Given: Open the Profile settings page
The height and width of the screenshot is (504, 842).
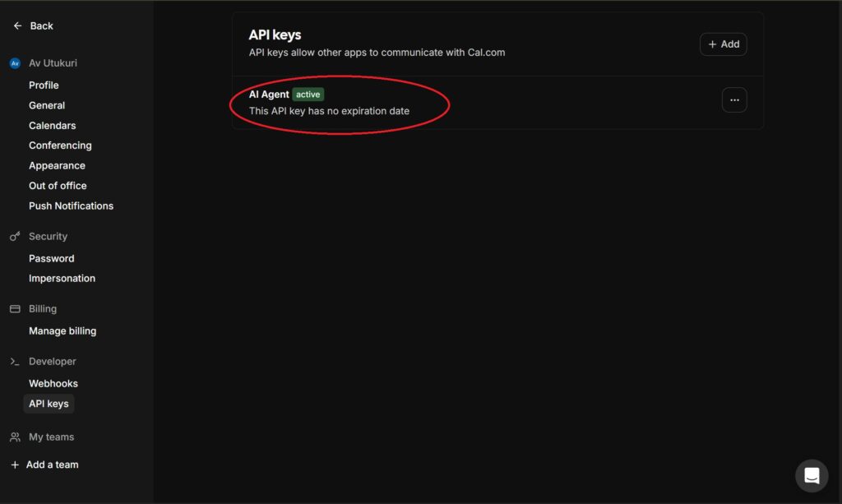Looking at the screenshot, I should [44, 86].
